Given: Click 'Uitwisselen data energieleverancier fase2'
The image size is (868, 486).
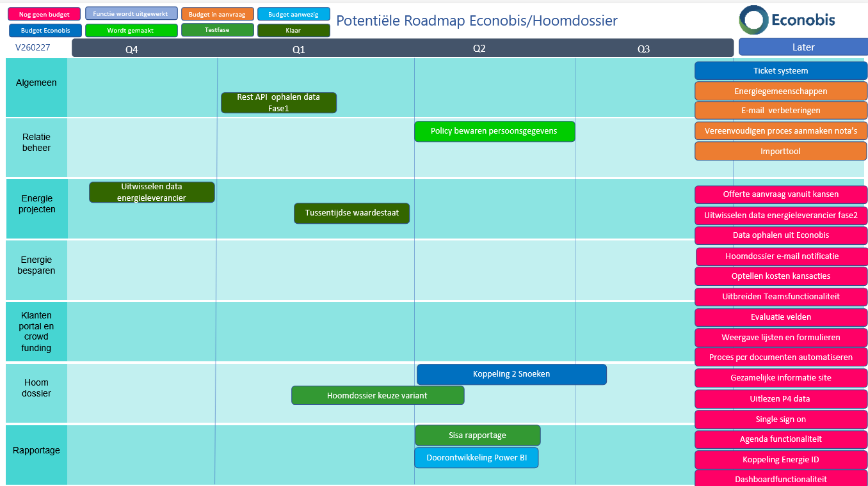Looking at the screenshot, I should (781, 216).
